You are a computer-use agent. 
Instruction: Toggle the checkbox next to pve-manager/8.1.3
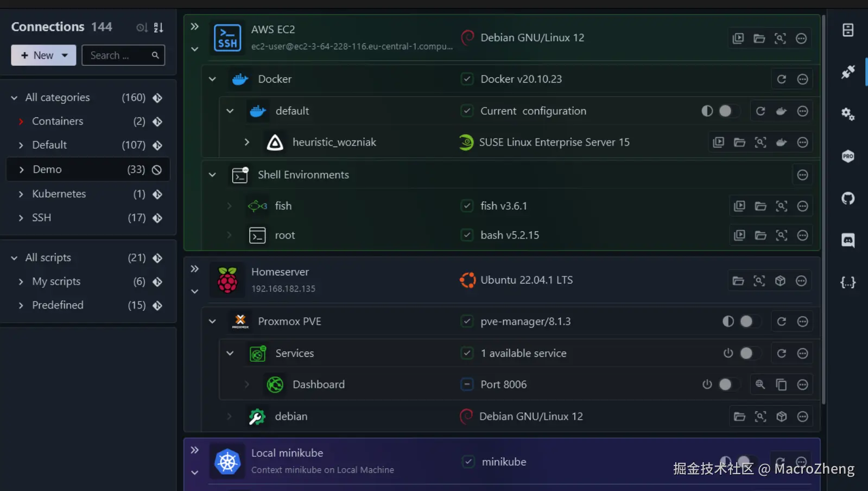[467, 322]
